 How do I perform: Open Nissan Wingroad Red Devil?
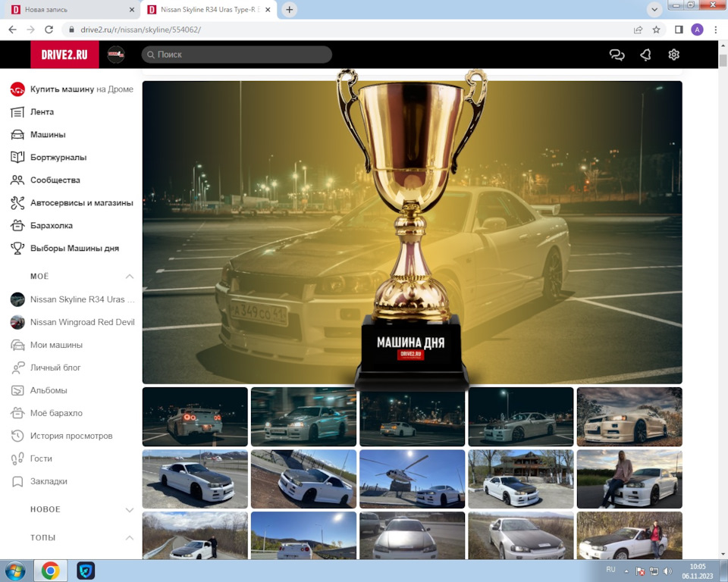click(x=73, y=322)
